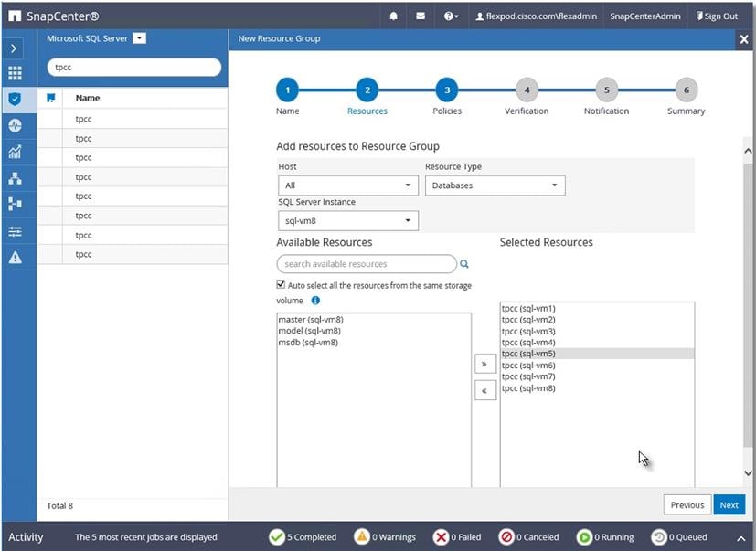Image resolution: width=756 pixels, height=551 pixels.
Task: Open the Settings sliders icon
Action: (15, 232)
